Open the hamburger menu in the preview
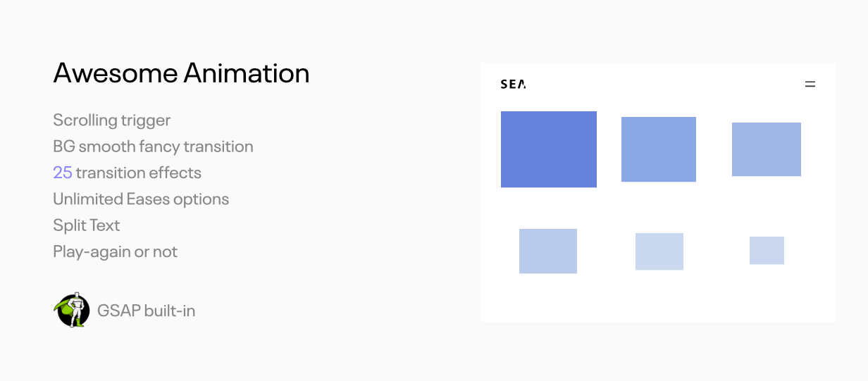The width and height of the screenshot is (868, 381). pyautogui.click(x=810, y=85)
